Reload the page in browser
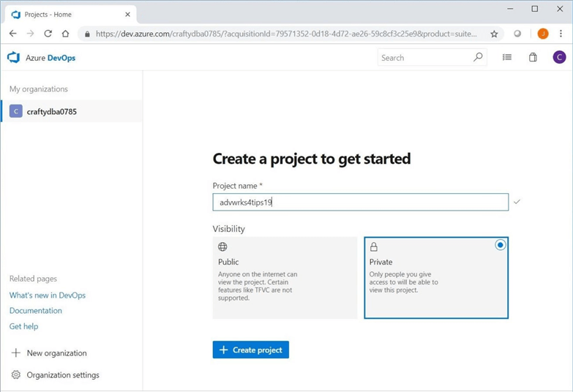This screenshot has width=573, height=392. [48, 34]
